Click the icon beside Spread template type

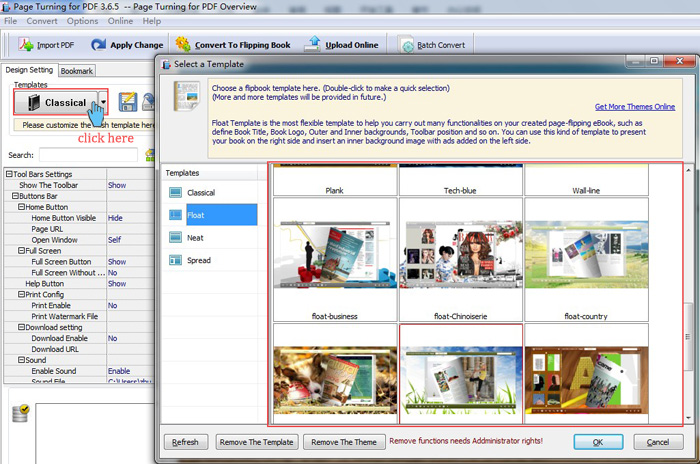(175, 260)
